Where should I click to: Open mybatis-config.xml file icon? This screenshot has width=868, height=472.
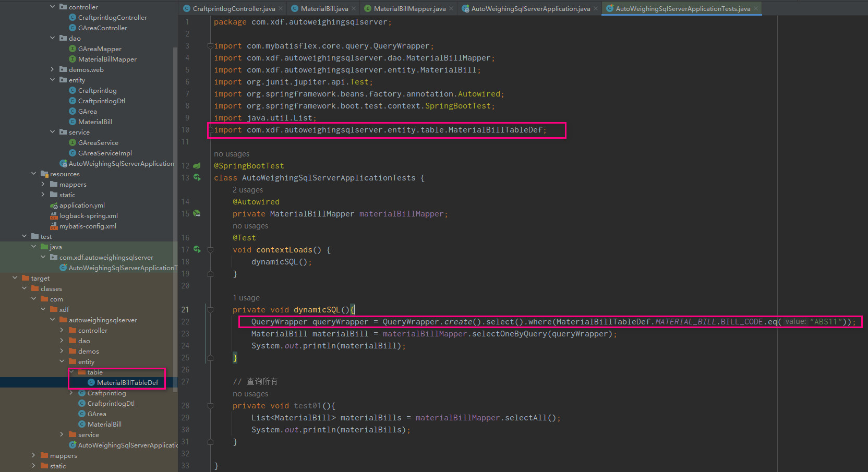54,226
